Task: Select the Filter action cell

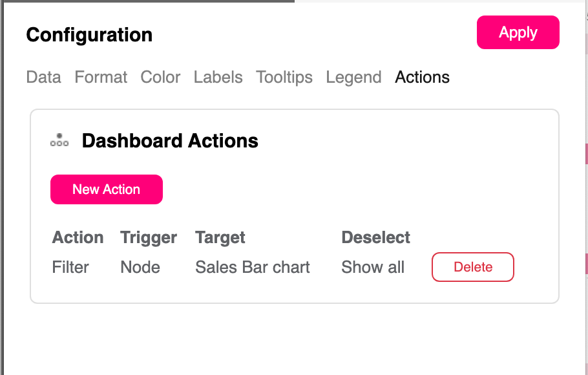Action: 70,267
